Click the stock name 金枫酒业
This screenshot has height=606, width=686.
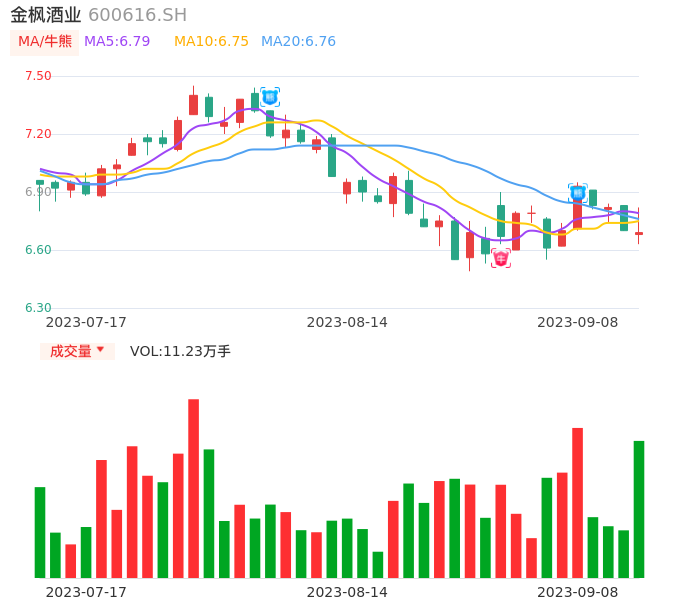pos(46,15)
